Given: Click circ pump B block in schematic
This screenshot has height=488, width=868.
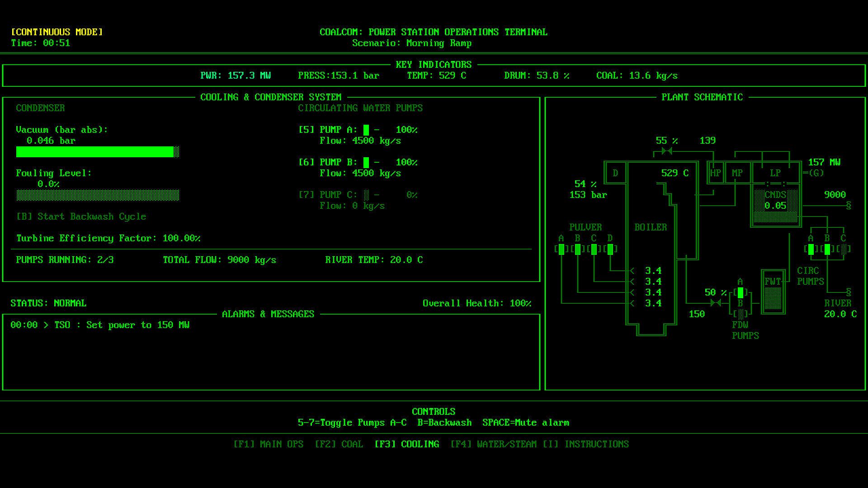Looking at the screenshot, I should tap(827, 249).
